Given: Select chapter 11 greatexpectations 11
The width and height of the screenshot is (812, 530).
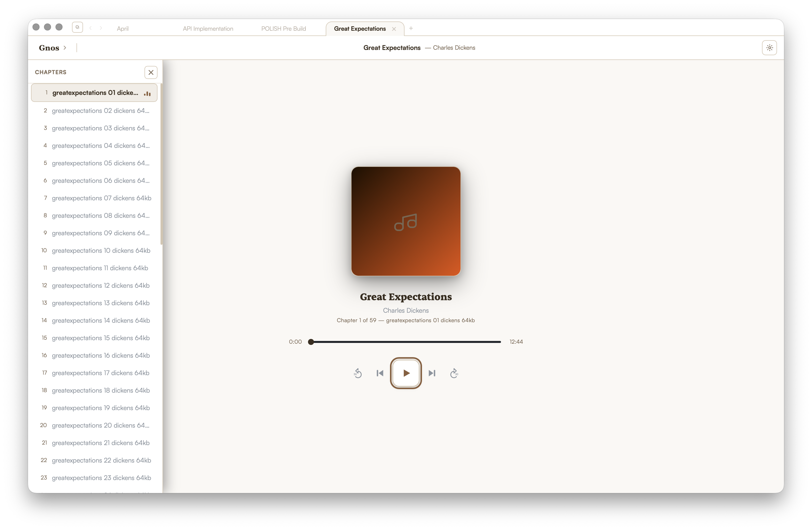Looking at the screenshot, I should tap(94, 268).
